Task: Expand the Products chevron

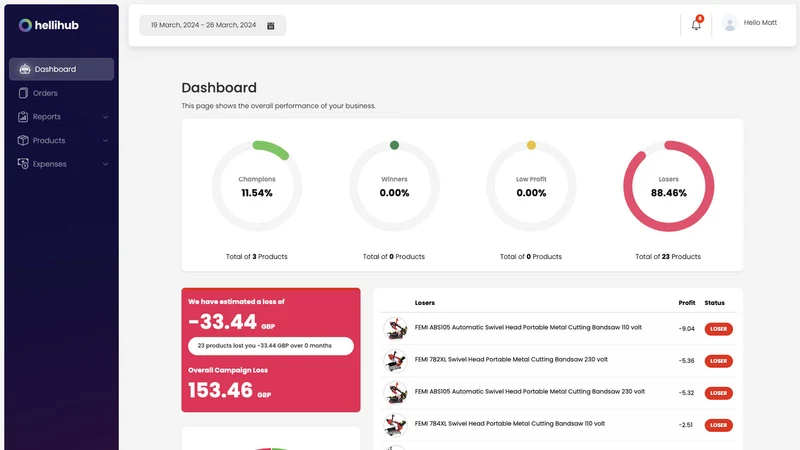Action: (x=105, y=140)
